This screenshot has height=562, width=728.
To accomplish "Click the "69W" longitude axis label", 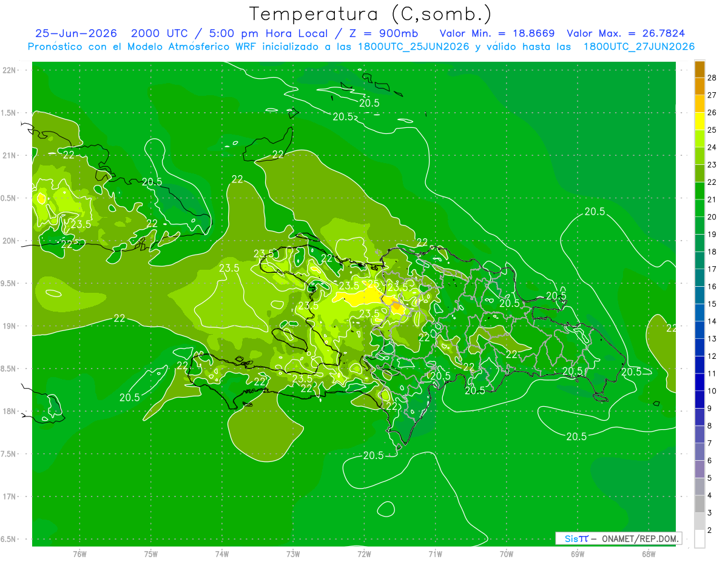I will click(x=578, y=554).
